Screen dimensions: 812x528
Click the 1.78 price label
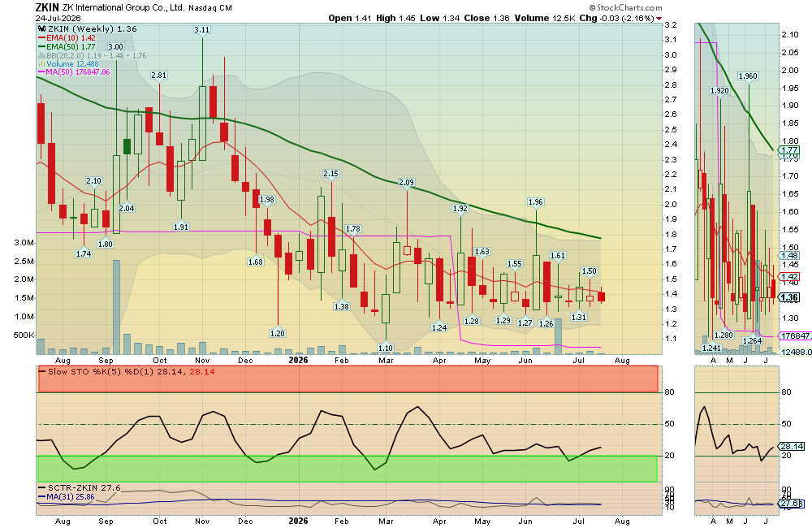click(353, 229)
